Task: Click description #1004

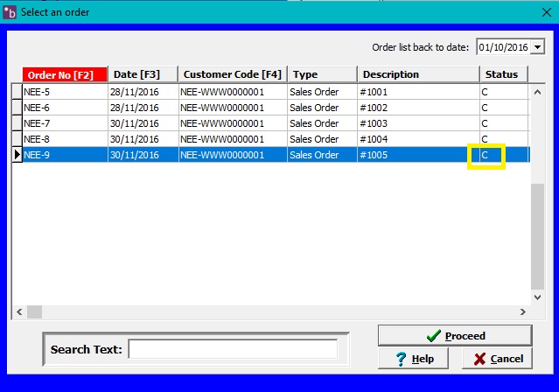Action: [x=374, y=139]
